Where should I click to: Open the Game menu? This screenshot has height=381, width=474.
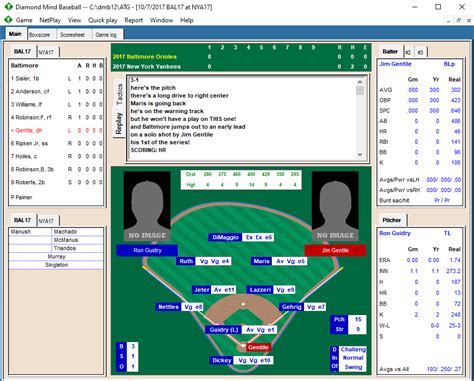(24, 20)
